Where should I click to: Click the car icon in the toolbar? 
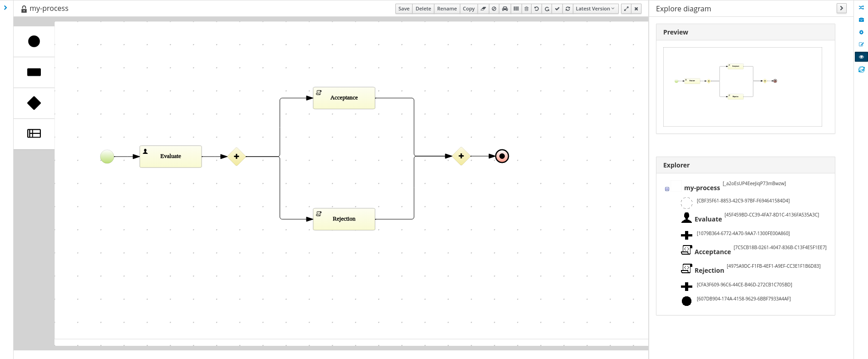click(x=505, y=9)
